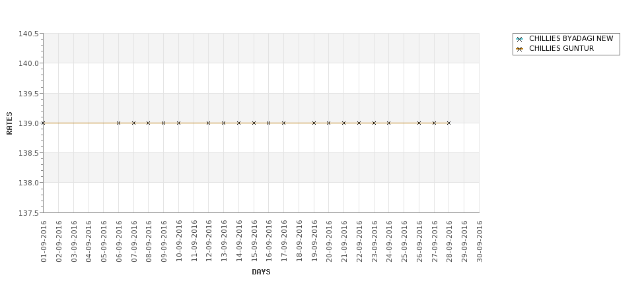The width and height of the screenshot is (644, 283).
Task: Click the CHILLIES GUNTUR legend label
Action: [x=561, y=48]
